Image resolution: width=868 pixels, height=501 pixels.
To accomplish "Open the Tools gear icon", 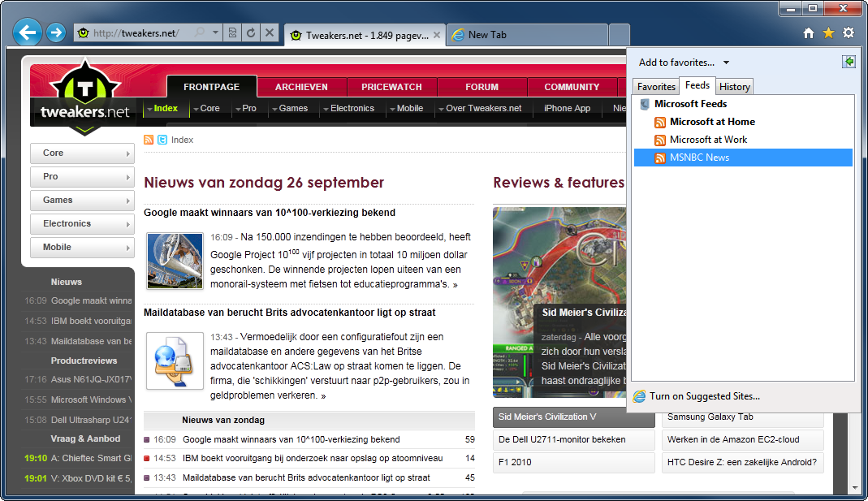I will tap(848, 33).
